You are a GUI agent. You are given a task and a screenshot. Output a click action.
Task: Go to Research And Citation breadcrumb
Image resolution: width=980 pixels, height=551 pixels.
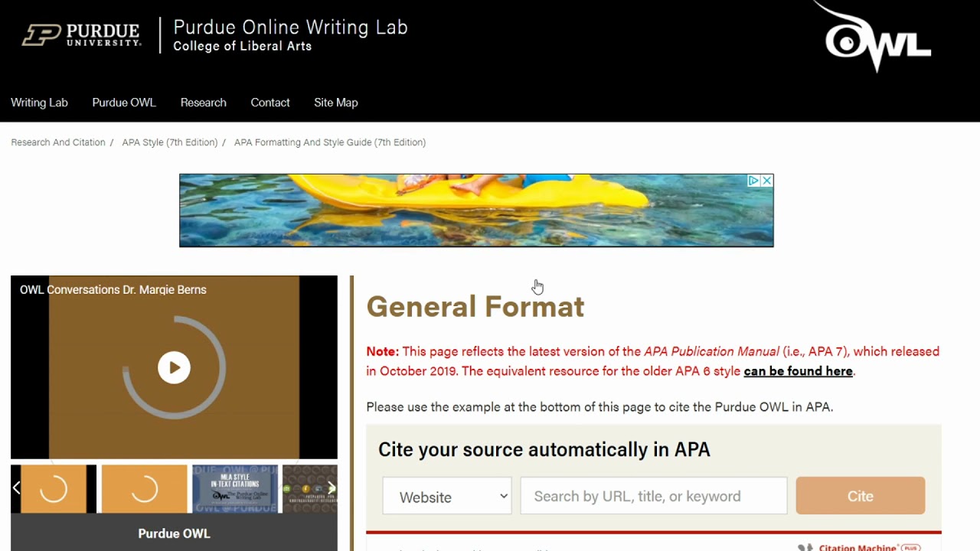click(58, 142)
